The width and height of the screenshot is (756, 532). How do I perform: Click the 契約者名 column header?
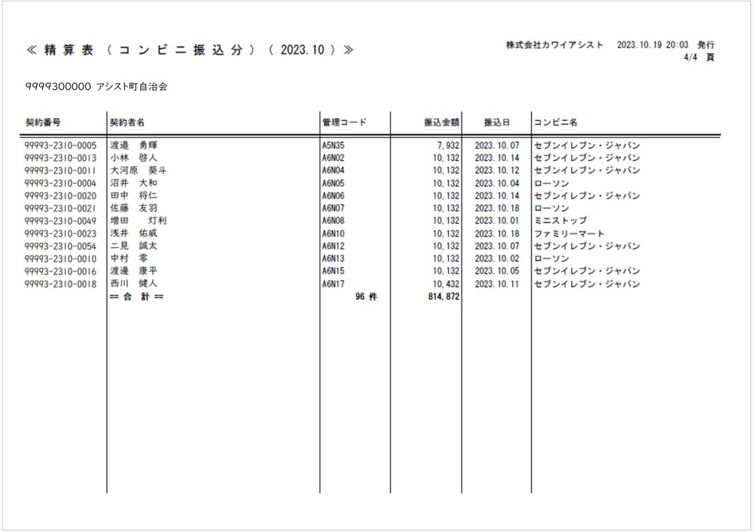127,123
